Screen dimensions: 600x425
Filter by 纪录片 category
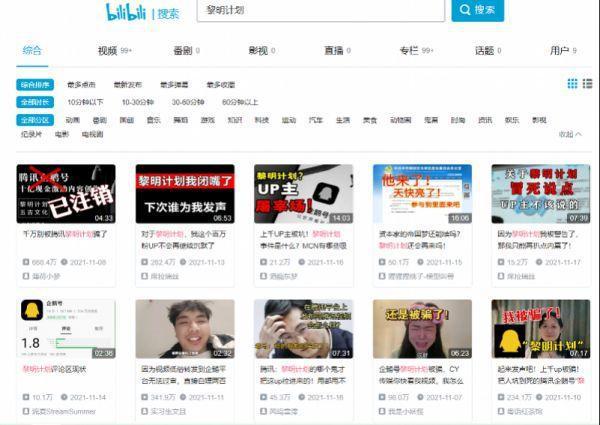(31, 134)
